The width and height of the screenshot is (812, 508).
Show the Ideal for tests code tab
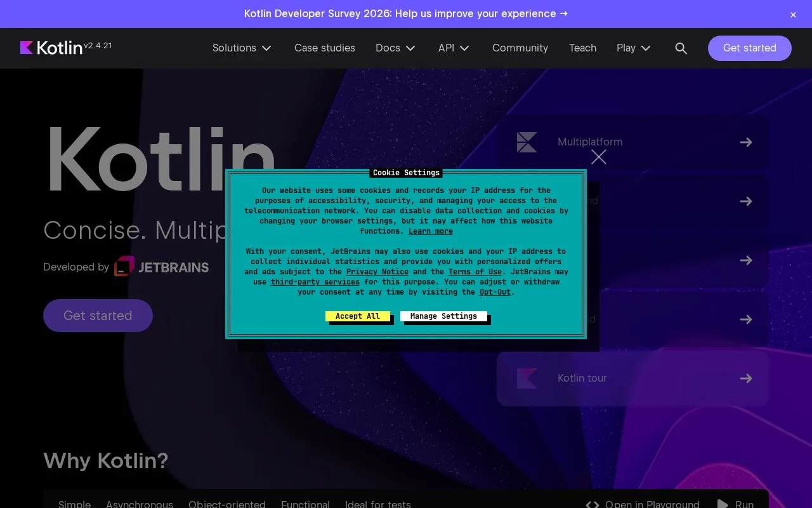click(378, 504)
